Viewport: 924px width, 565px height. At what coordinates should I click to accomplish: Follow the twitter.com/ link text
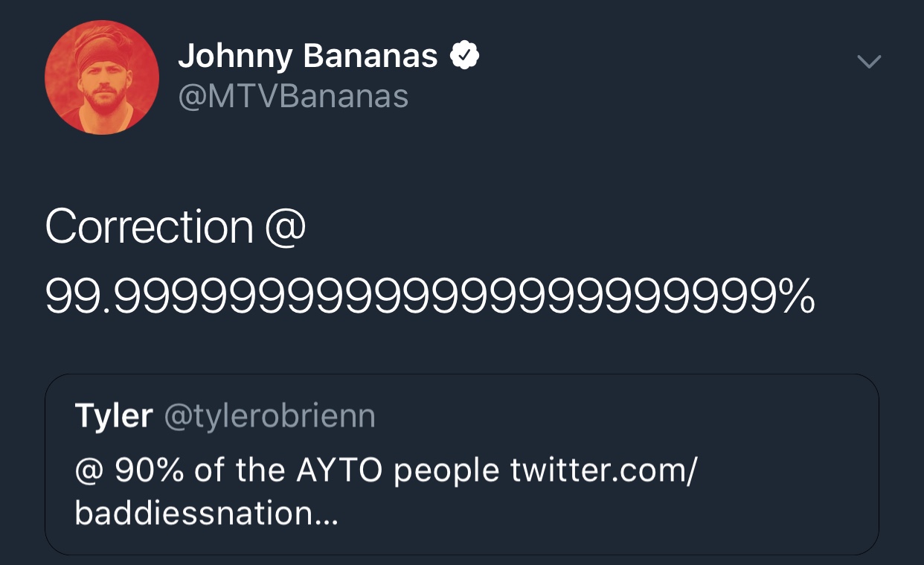(x=603, y=470)
